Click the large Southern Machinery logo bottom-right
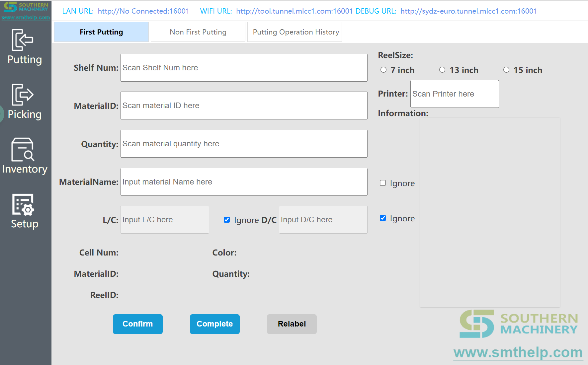 (x=518, y=324)
